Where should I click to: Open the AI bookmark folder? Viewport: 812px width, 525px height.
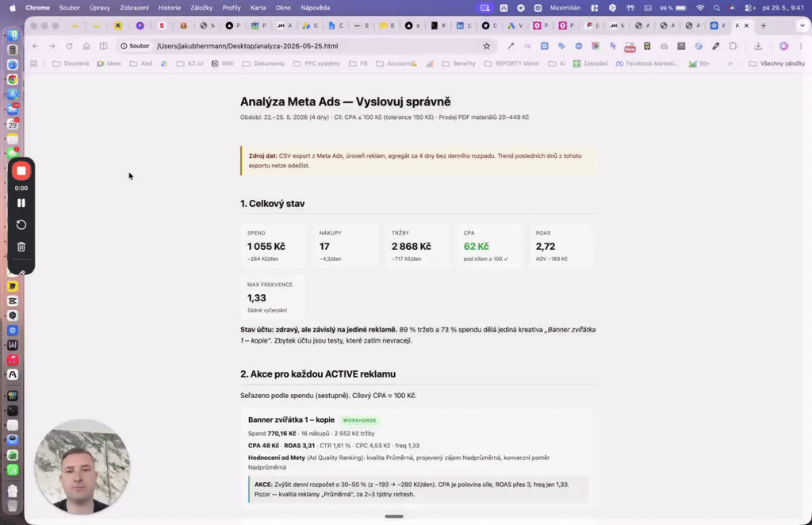(x=557, y=63)
